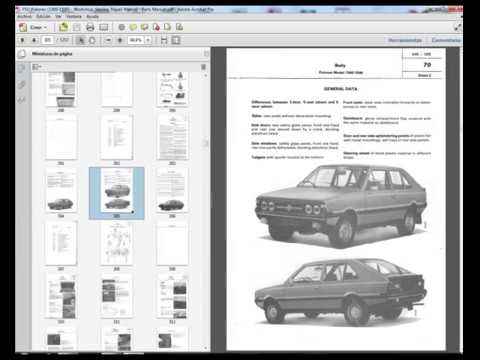Screen dimensions: 480x360
Task: Select the page 302 thumbnail
Action: pyautogui.click(x=117, y=137)
